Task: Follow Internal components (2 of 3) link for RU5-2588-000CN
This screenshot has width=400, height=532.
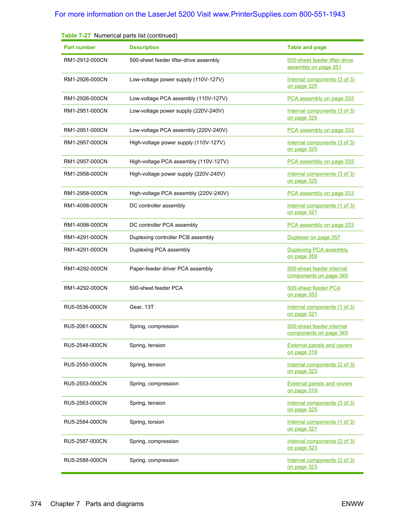Action: 321,464
